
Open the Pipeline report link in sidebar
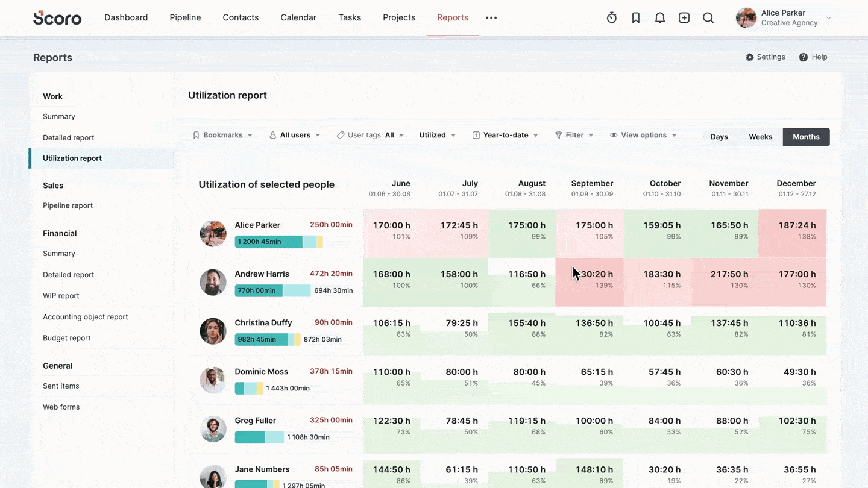(68, 205)
